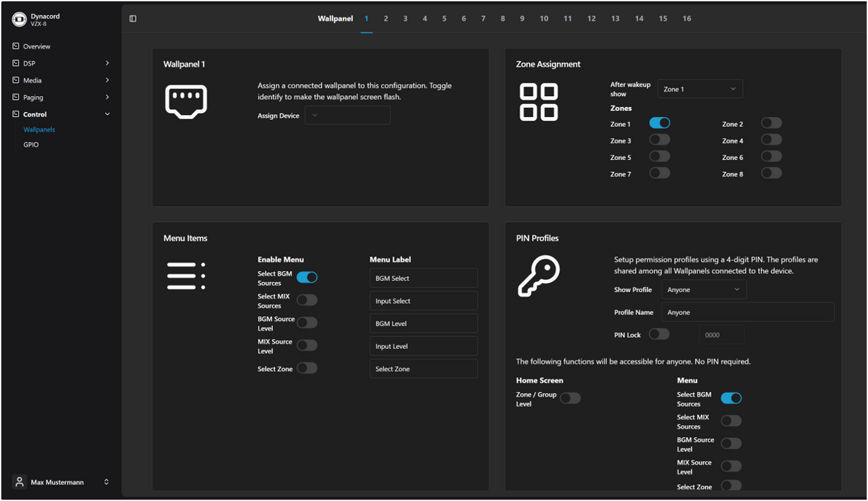This screenshot has width=868, height=501.
Task: Click the Zone Assignment grid icon
Action: pyautogui.click(x=539, y=102)
